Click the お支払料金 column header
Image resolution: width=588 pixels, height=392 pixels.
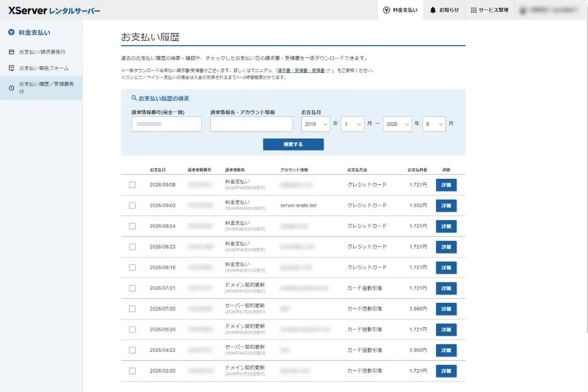click(x=417, y=170)
